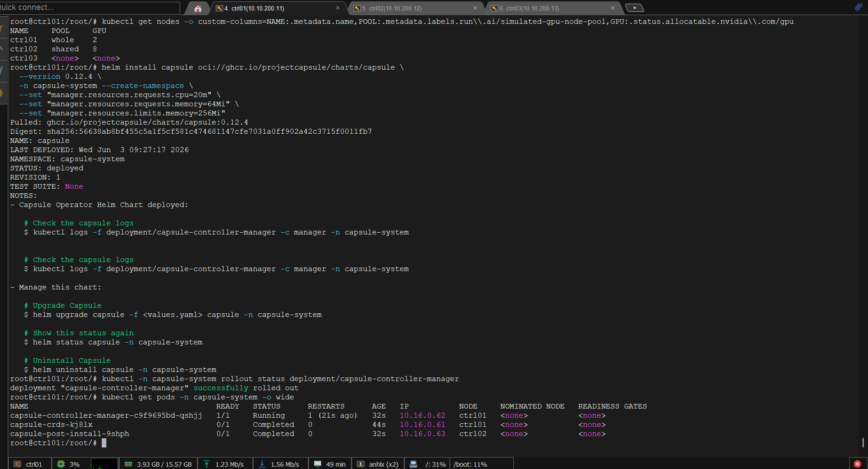
Task: Click the 3.93 GB / 15.57 GB memory text
Action: click(x=164, y=464)
